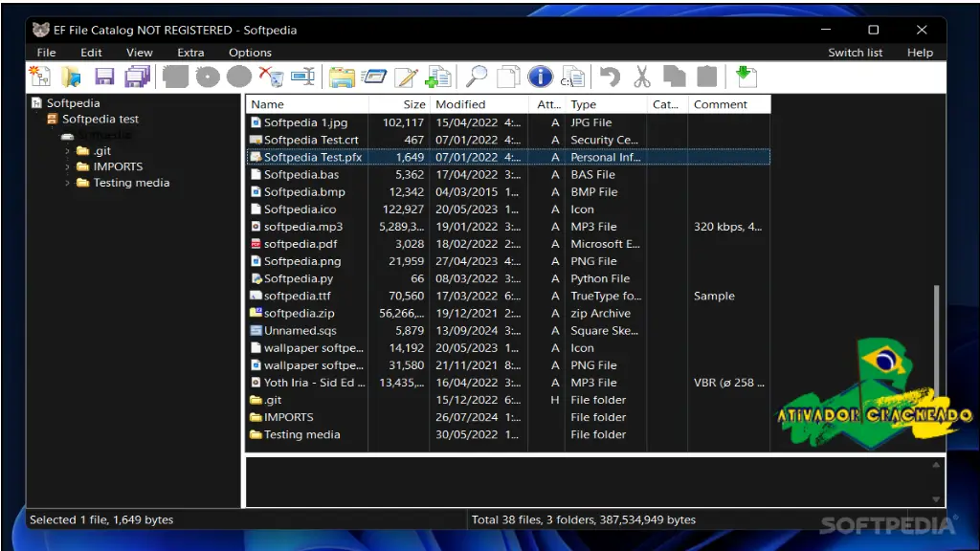Click the bottom pane scroll down arrow
The image size is (980, 551).
936,499
